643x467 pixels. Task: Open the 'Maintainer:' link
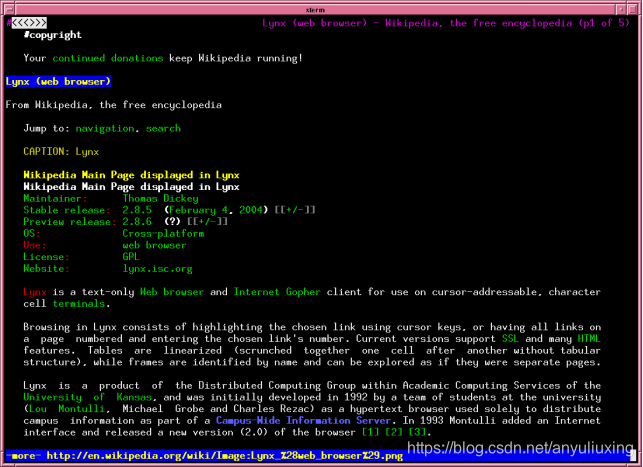click(55, 199)
